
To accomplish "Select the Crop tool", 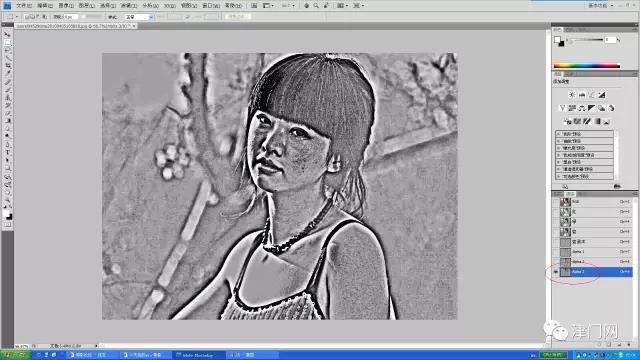I will tap(7, 66).
